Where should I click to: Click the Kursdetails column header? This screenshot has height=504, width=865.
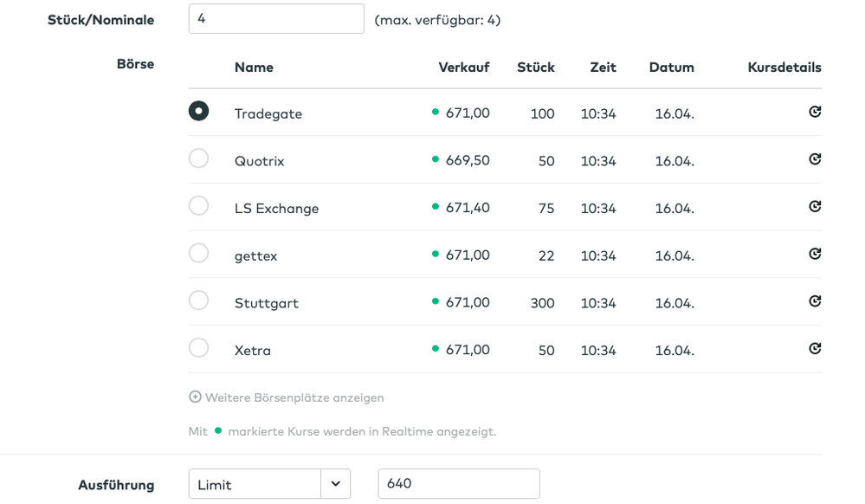pos(784,68)
